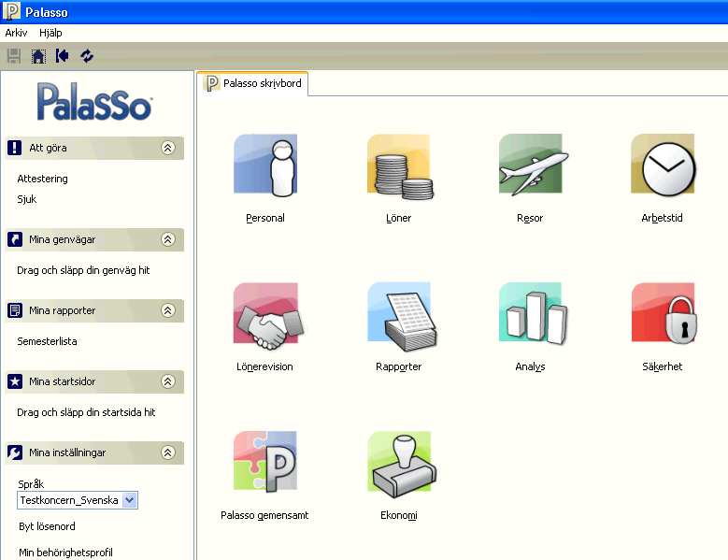The height and width of the screenshot is (560, 728).
Task: Open the Attestering link
Action: tap(42, 179)
